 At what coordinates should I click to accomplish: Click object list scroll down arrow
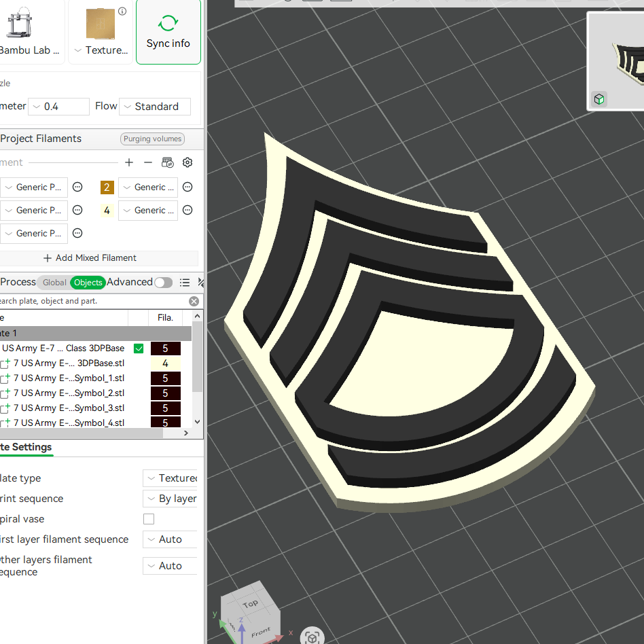[x=197, y=422]
